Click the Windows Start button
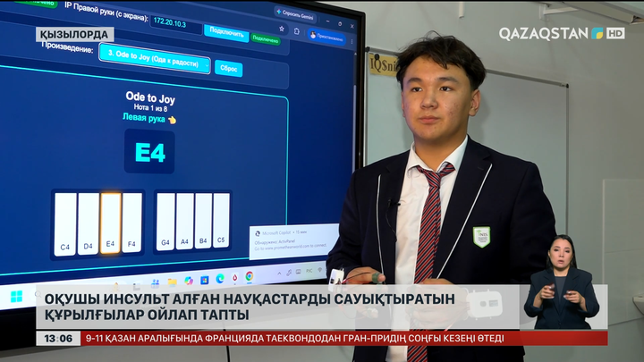 point(16,296)
